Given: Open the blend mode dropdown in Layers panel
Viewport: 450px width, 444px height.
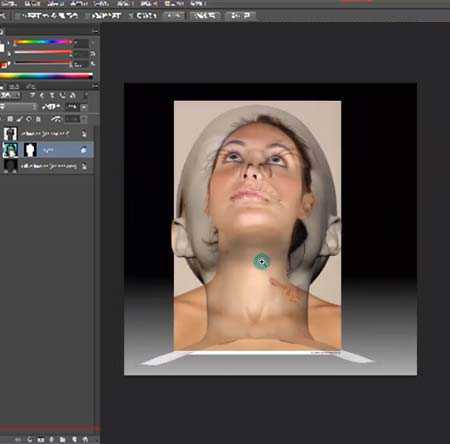Looking at the screenshot, I should pos(18,107).
